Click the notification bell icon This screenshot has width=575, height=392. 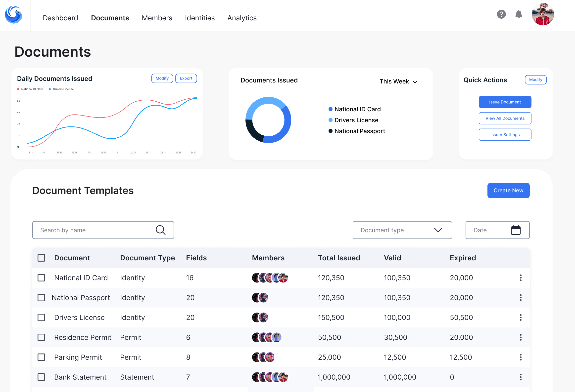coord(519,14)
